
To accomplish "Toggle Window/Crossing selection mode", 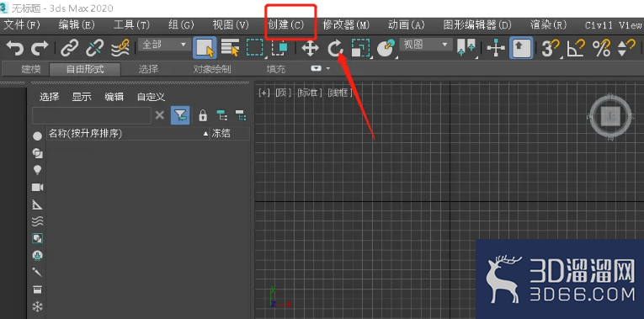I will pyautogui.click(x=280, y=48).
